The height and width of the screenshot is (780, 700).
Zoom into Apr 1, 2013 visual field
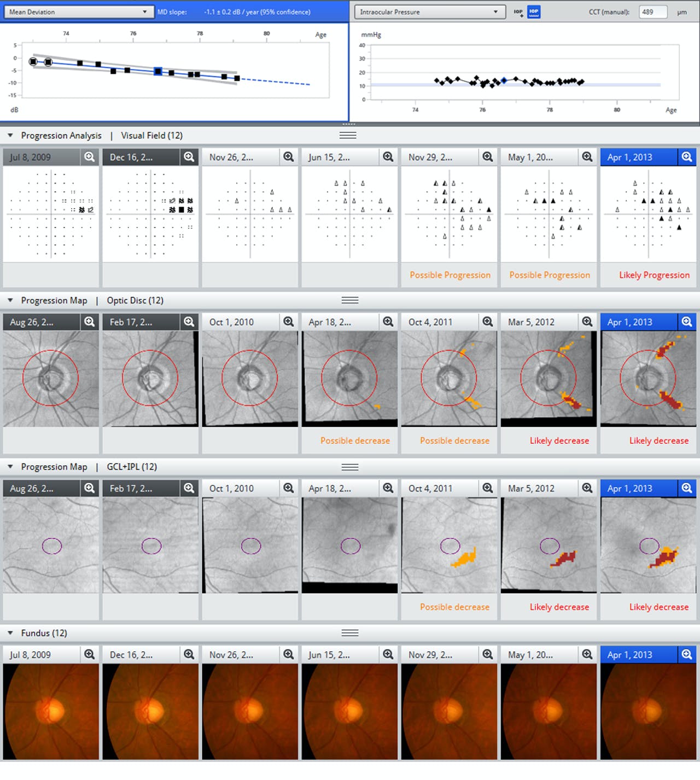point(686,157)
